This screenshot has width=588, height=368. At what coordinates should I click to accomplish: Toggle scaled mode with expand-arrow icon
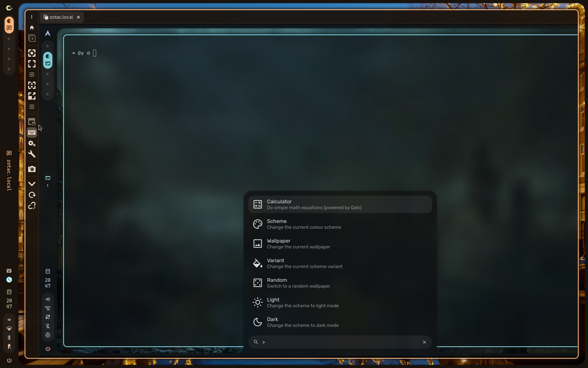pos(32,96)
